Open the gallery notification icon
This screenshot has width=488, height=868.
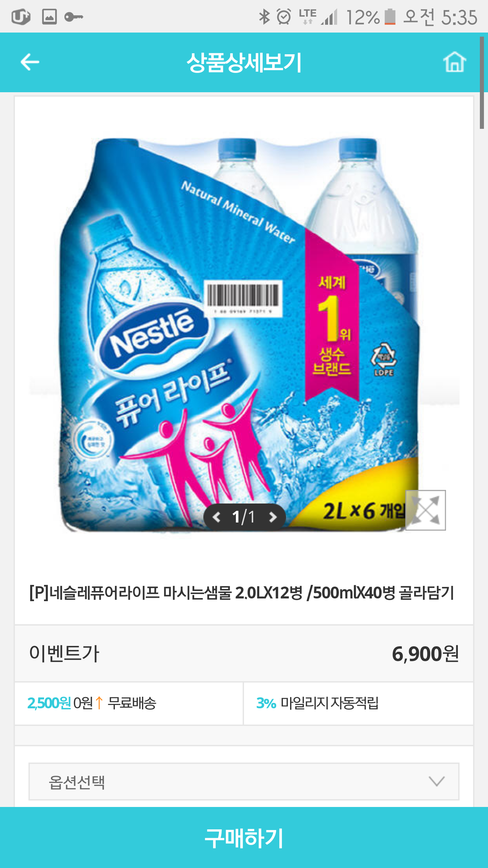49,17
